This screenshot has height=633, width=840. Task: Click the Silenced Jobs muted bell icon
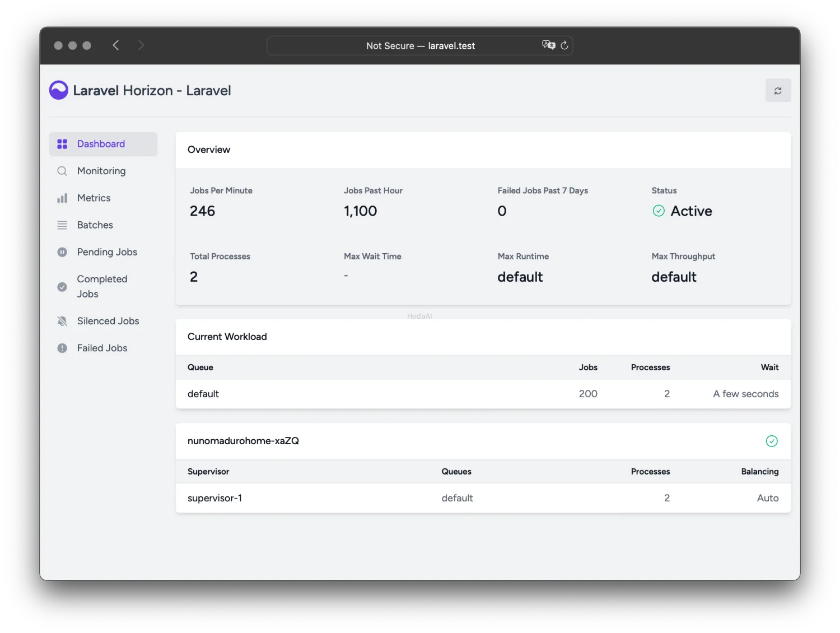tap(62, 321)
